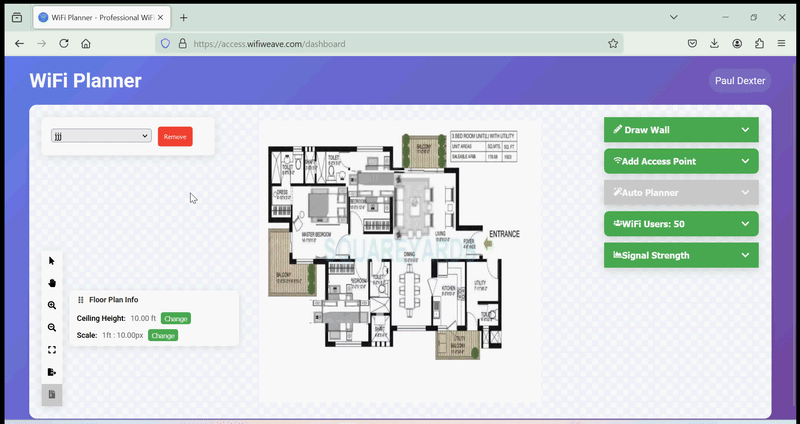Close the WiFi Planner tab
800x424 pixels.
tap(161, 17)
